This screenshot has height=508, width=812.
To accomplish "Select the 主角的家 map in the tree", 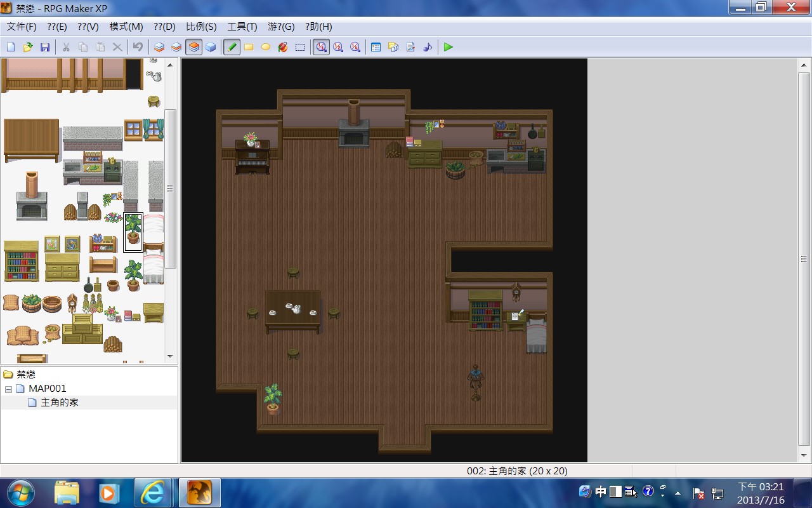I will click(x=60, y=403).
